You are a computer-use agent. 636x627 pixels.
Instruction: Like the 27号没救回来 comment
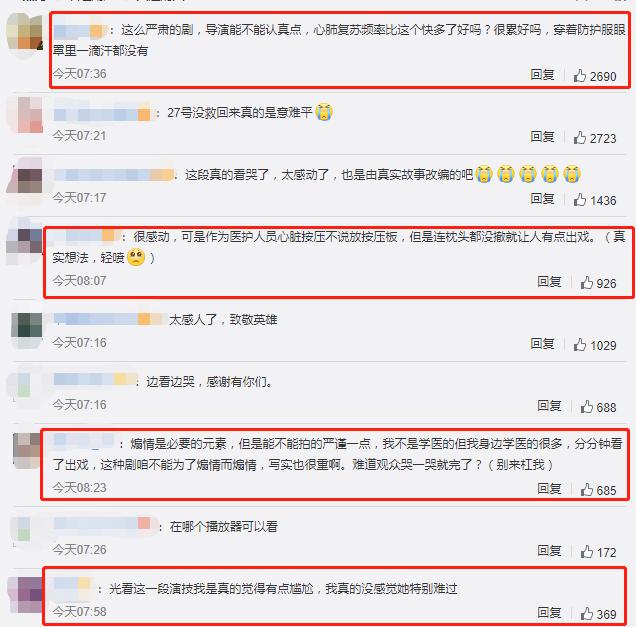[595, 138]
